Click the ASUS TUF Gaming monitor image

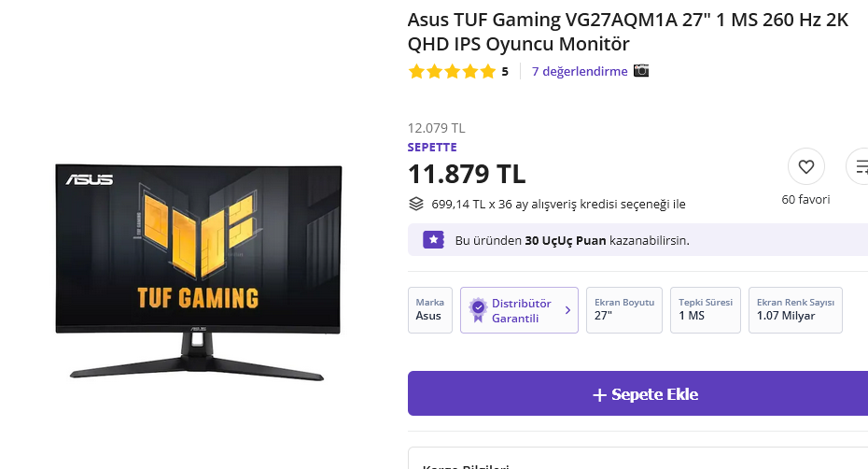coord(198,272)
